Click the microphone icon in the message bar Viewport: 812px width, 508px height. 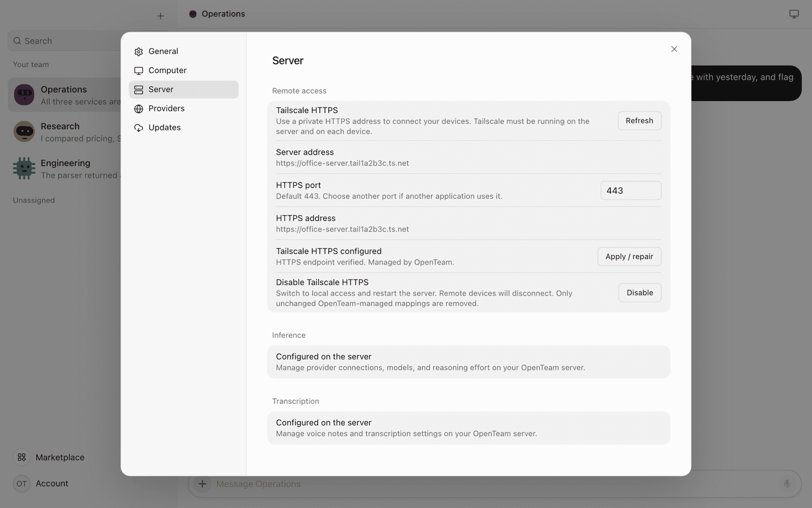tap(787, 484)
